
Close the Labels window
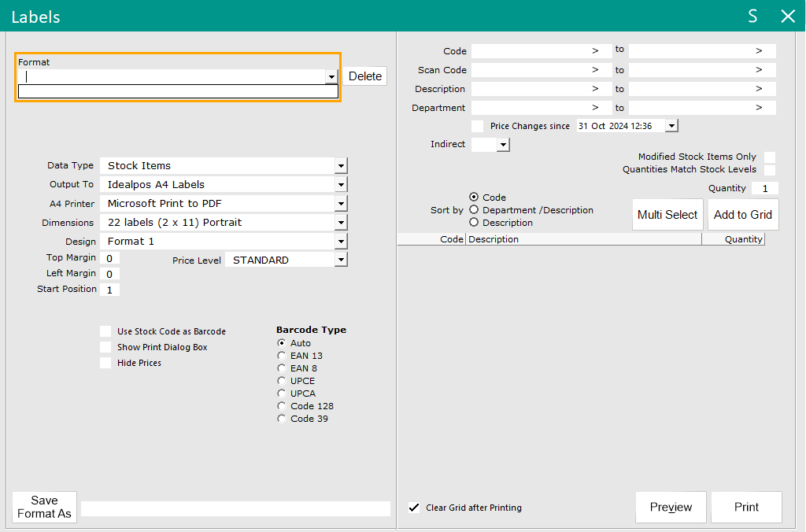tap(787, 17)
